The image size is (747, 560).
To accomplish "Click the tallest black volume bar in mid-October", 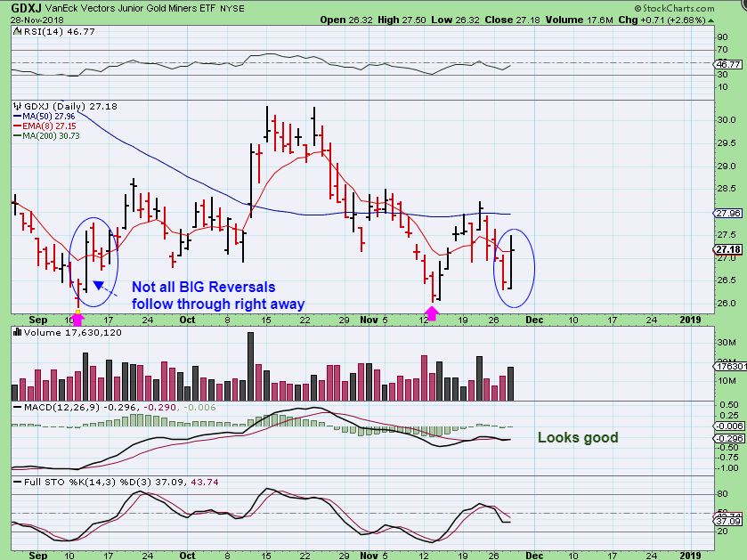I will click(250, 366).
